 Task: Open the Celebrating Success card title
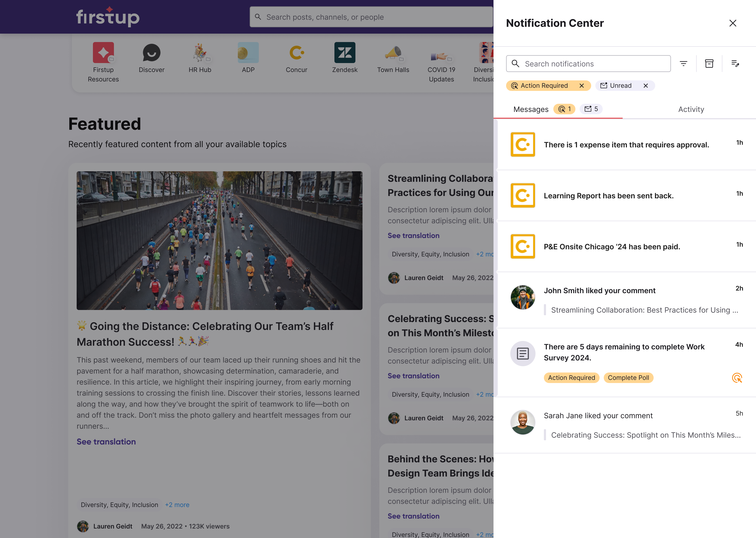[440, 326]
